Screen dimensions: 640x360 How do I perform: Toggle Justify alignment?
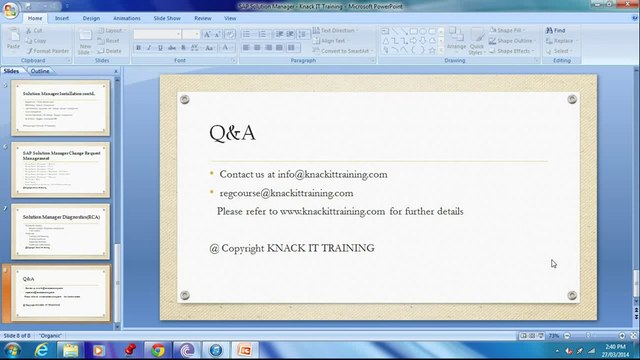tap(279, 48)
